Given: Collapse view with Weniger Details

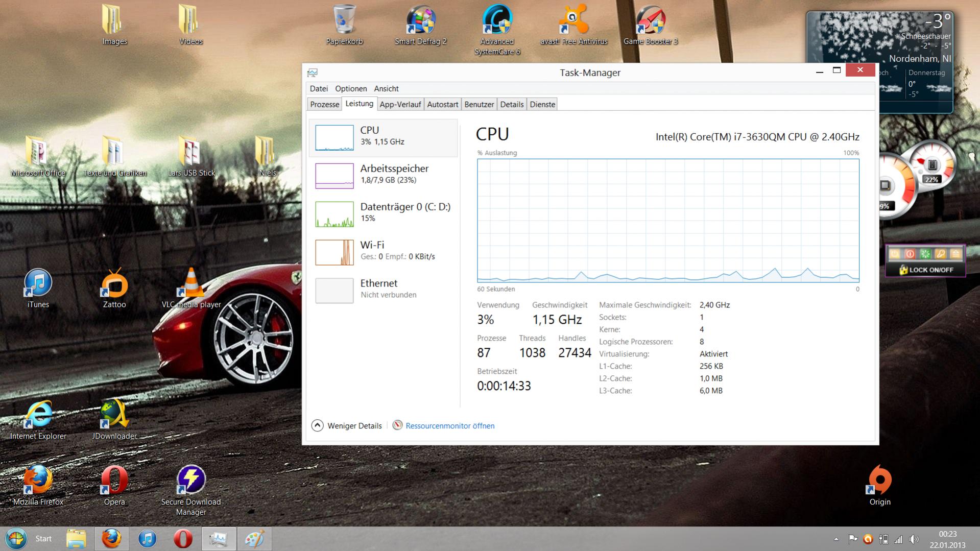Looking at the screenshot, I should pyautogui.click(x=347, y=425).
